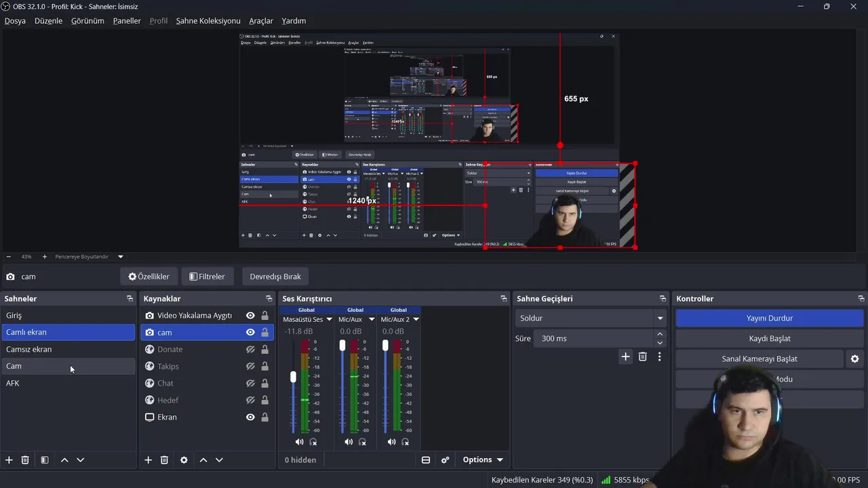Viewport: 868px width, 488px height.
Task: Show Donate source eye icon
Action: (x=250, y=349)
